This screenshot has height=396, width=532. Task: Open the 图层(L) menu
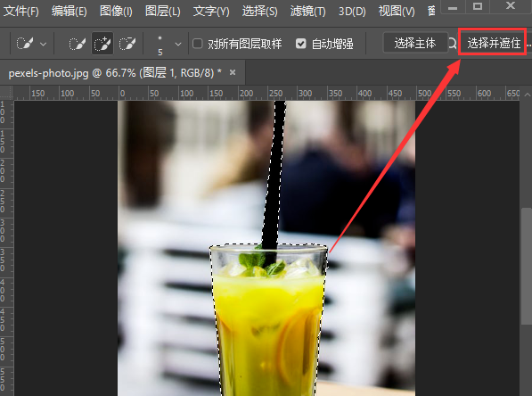163,12
